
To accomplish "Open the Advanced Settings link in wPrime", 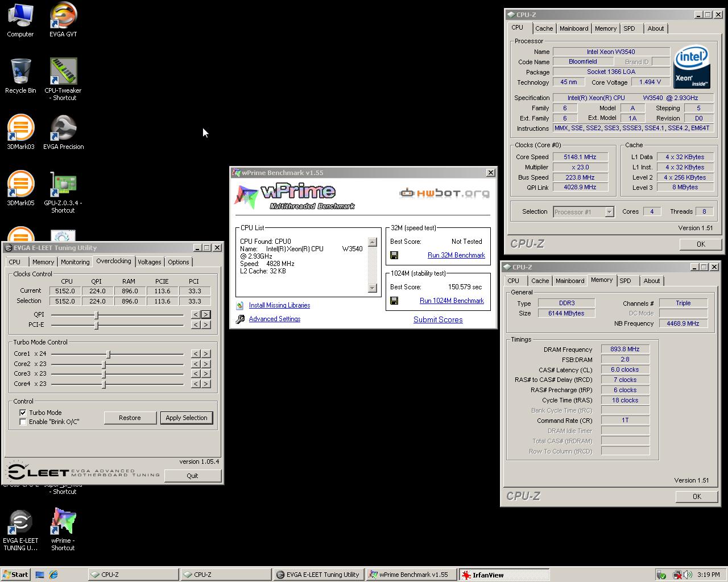I will tap(275, 319).
